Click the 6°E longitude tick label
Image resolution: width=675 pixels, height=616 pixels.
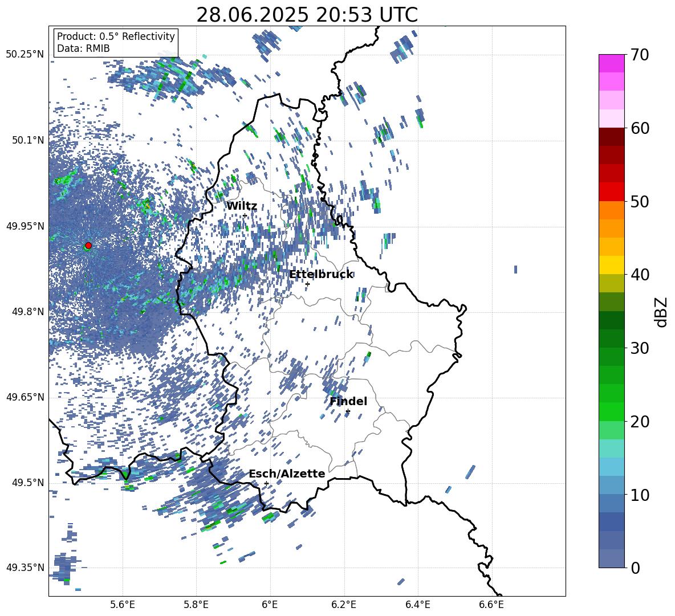(270, 605)
